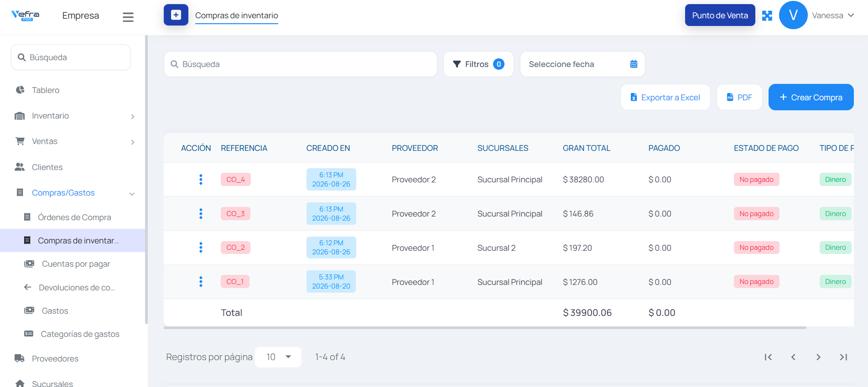868x387 pixels.
Task: Sort by CREADO EN column header
Action: coord(328,148)
